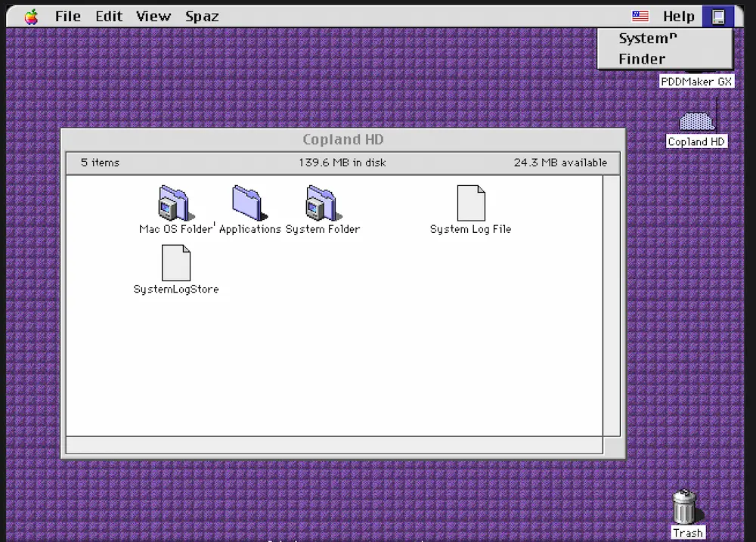Open the Edit menu
Image resolution: width=756 pixels, height=542 pixels.
108,17
